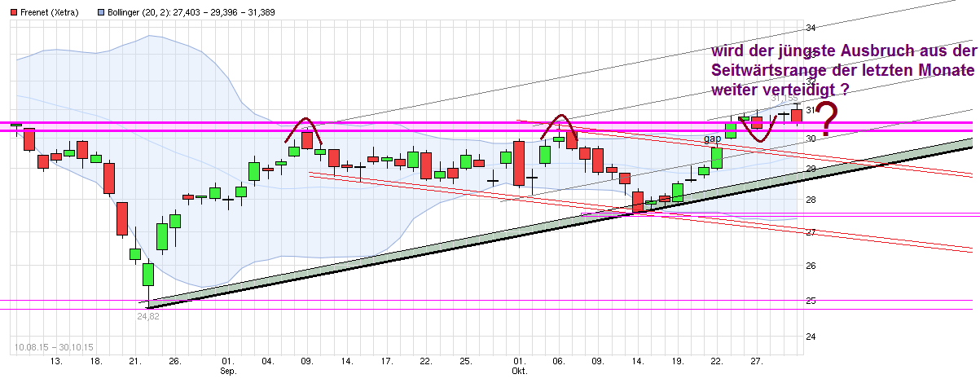The width and height of the screenshot is (980, 383).
Task: Click the y-axis value 24
Action: 811,336
